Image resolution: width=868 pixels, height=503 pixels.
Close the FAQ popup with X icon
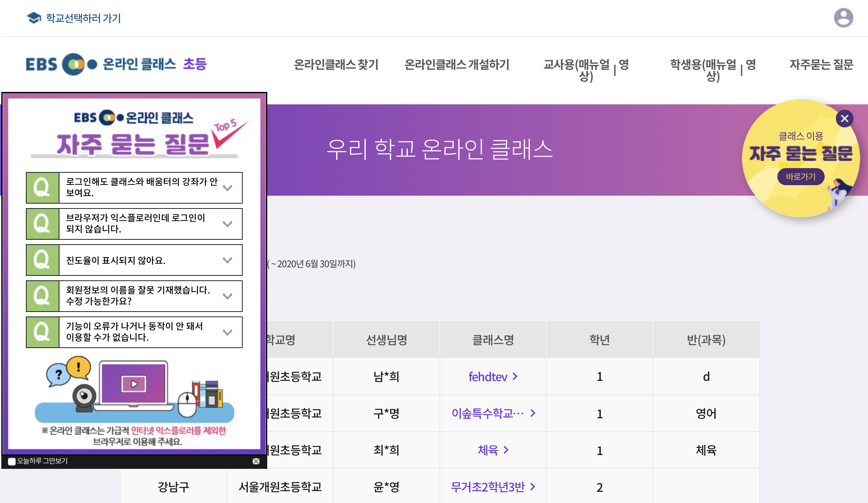coord(256,461)
